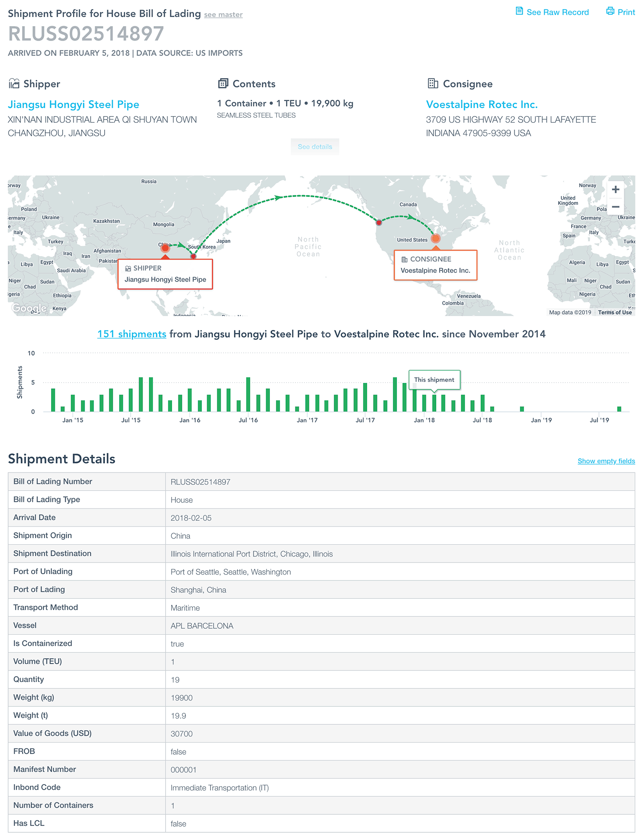Click the Jan '18 axis label on chart
Image resolution: width=642 pixels, height=840 pixels.
click(x=424, y=420)
